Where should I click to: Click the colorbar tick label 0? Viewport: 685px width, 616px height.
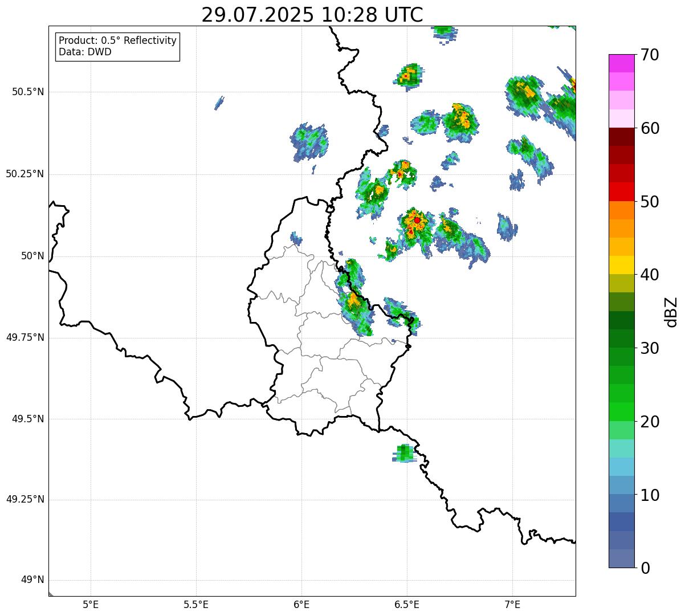point(645,568)
